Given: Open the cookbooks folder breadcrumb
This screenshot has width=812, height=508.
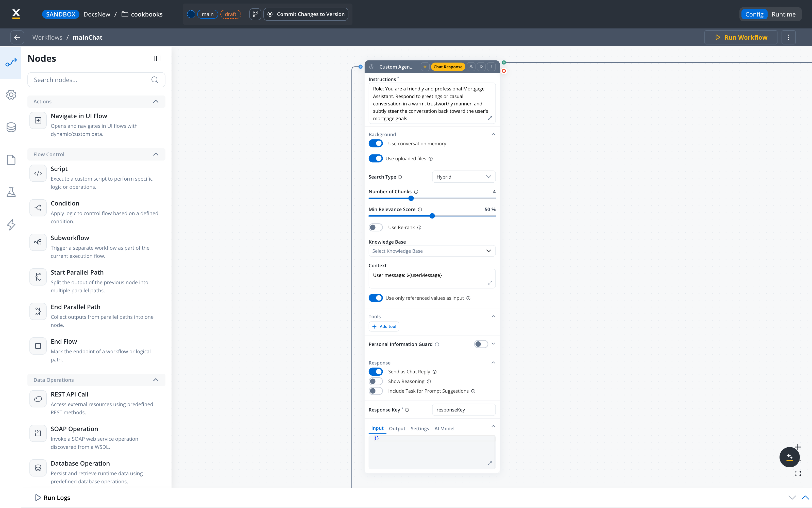Looking at the screenshot, I should [142, 14].
